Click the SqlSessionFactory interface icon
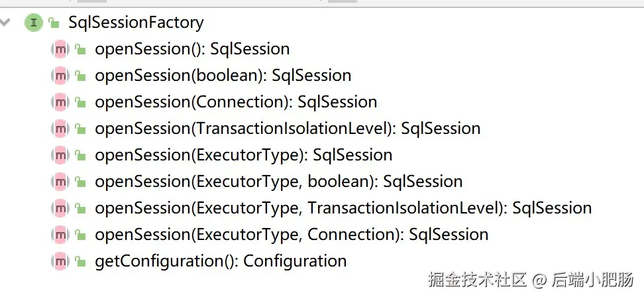This screenshot has width=644, height=299. (x=32, y=23)
